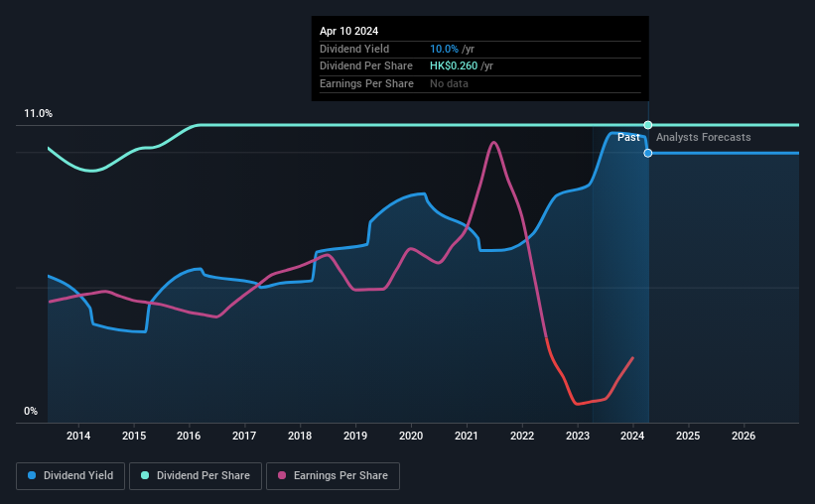Image resolution: width=815 pixels, height=504 pixels.
Task: Click the pink Earnings Per Share legend dot
Action: pos(282,475)
